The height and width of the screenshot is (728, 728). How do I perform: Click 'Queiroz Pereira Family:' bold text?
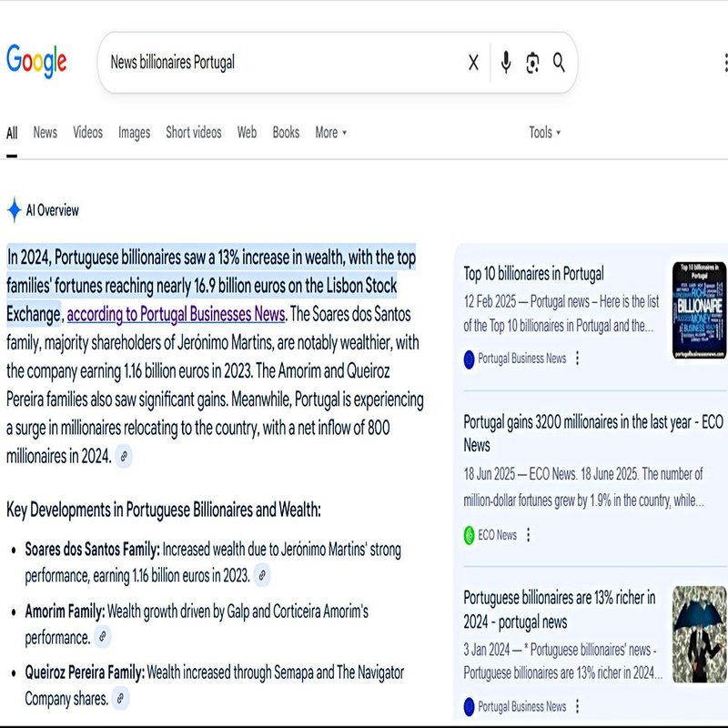click(85, 672)
